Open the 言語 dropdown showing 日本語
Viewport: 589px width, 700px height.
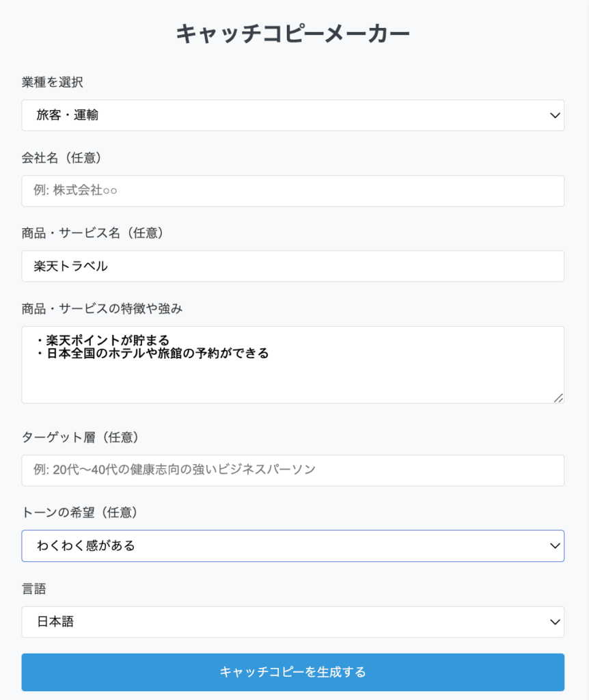[x=292, y=621]
